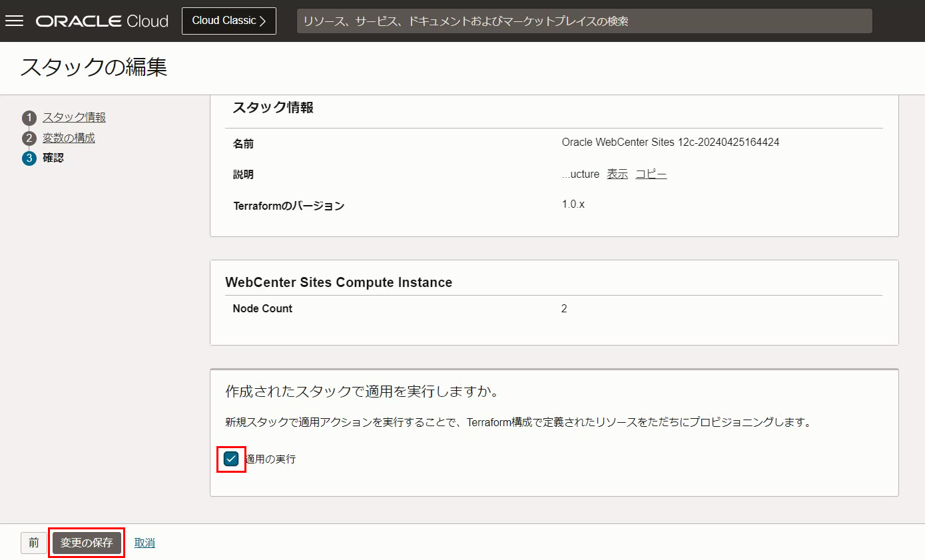Image resolution: width=925 pixels, height=560 pixels.
Task: Click the 説明 field label
Action: [x=243, y=175]
